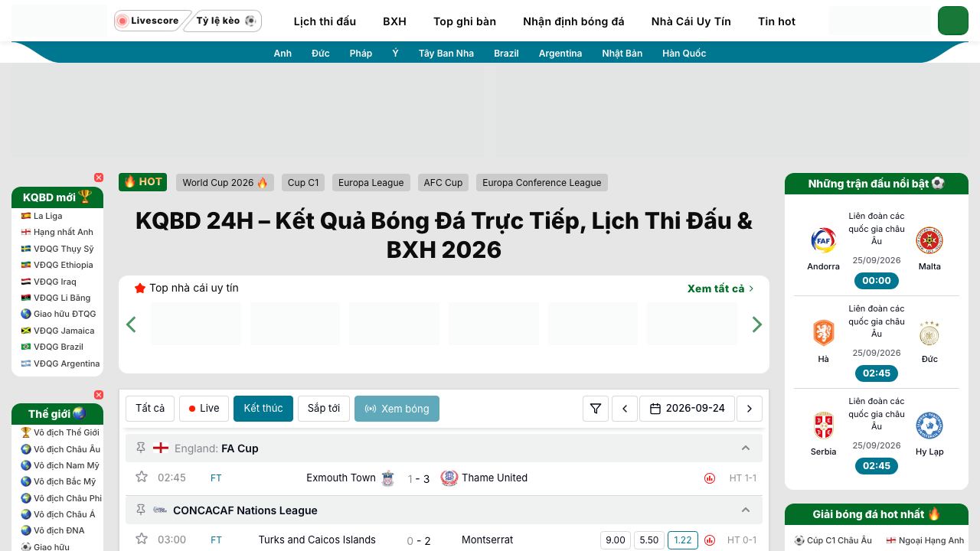980x551 pixels.
Task: Show previous bookmakers with left arrow
Action: (131, 324)
